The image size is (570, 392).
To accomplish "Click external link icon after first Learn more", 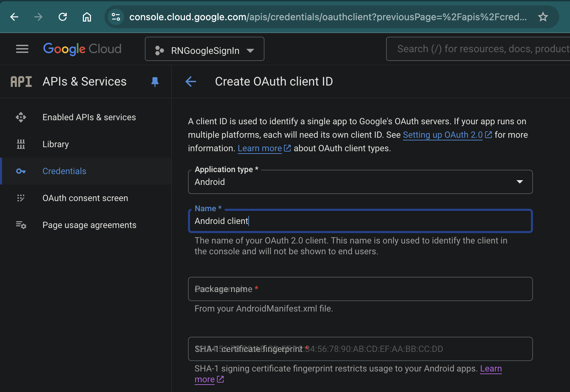I will point(287,148).
